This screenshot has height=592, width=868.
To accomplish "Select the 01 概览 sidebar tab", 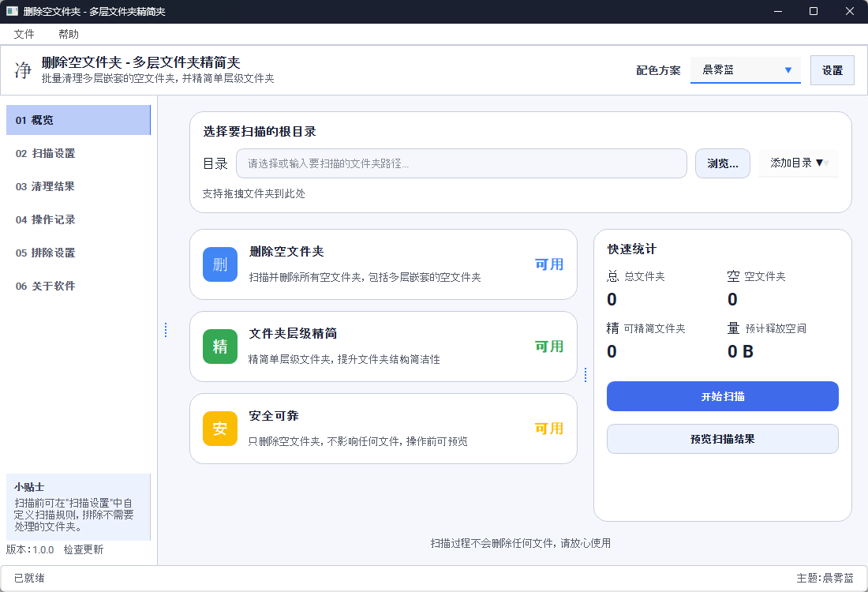I will pos(78,120).
